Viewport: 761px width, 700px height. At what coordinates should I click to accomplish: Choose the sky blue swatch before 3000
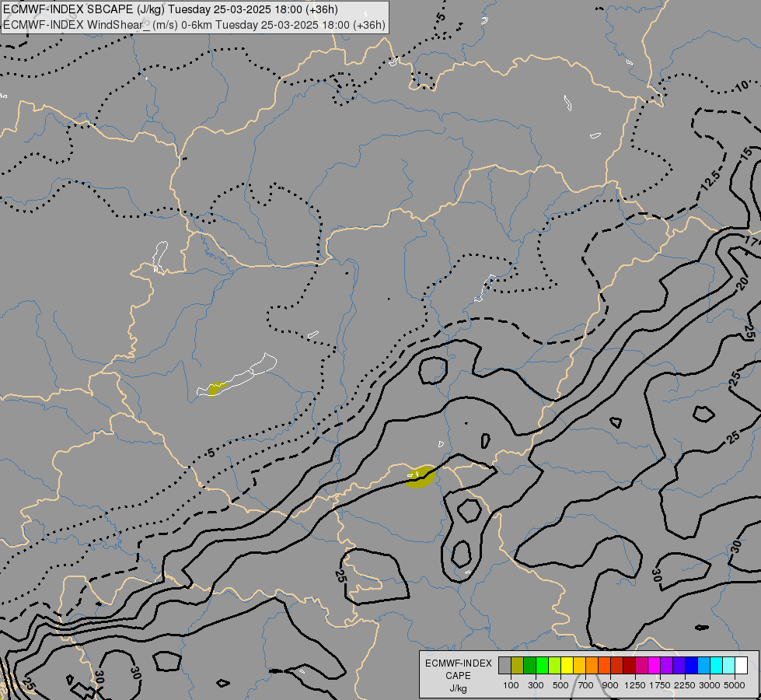coord(703,666)
